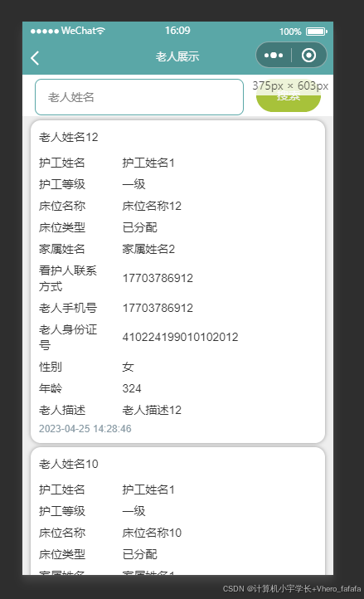Click 护工姓名1 in the first card
Image resolution: width=364 pixels, height=599 pixels.
(x=148, y=163)
